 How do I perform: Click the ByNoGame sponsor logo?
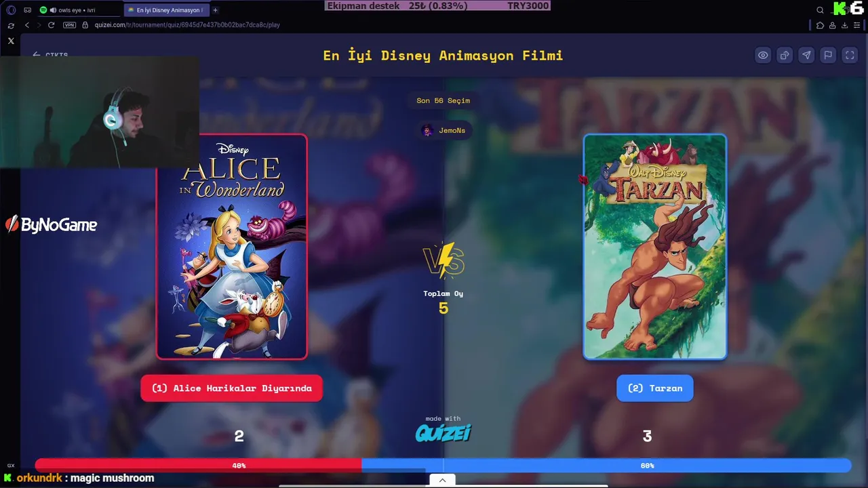click(x=52, y=225)
